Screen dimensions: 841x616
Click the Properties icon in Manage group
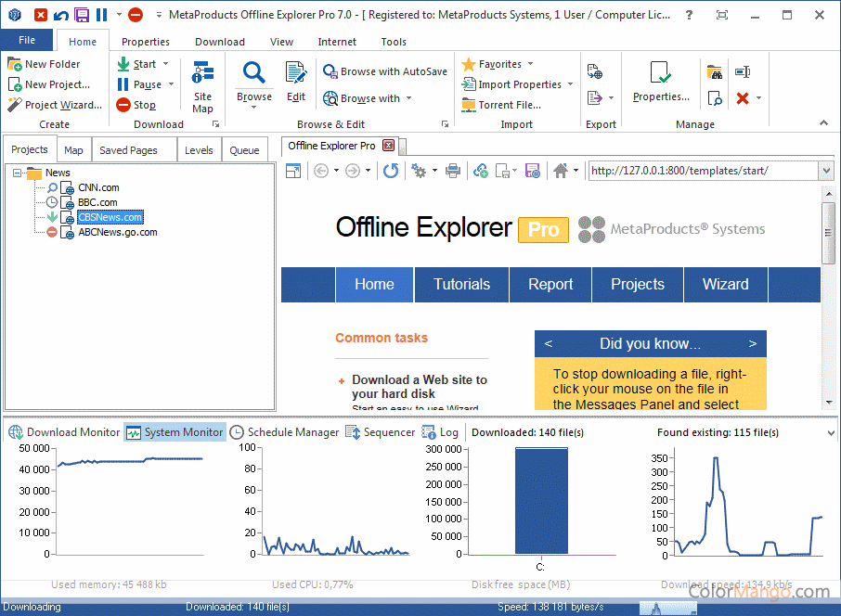coord(661,81)
